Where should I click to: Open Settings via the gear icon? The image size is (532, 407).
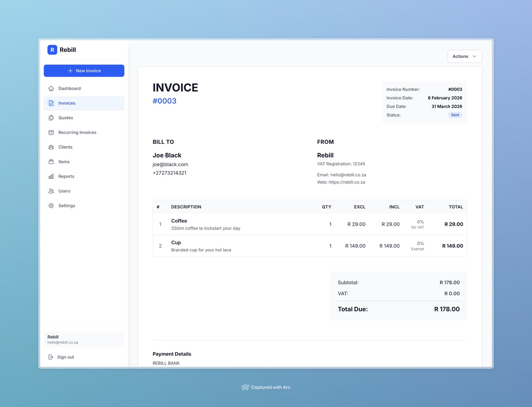(x=51, y=206)
